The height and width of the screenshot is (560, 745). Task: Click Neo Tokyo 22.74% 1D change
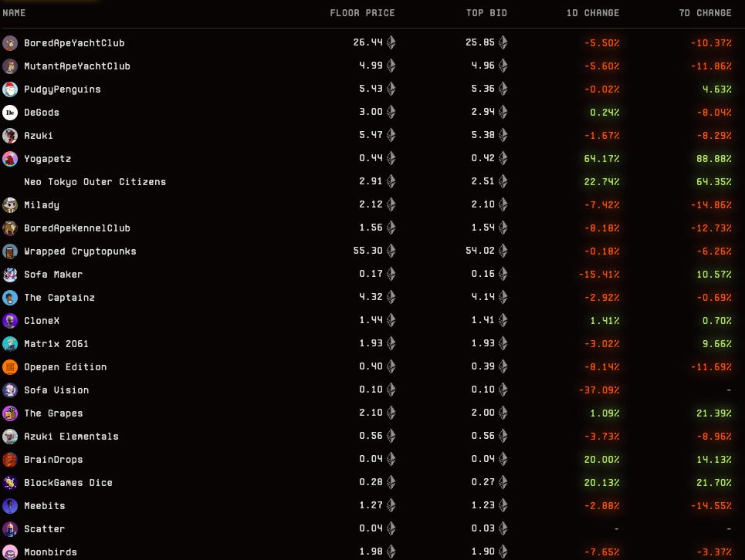601,182
